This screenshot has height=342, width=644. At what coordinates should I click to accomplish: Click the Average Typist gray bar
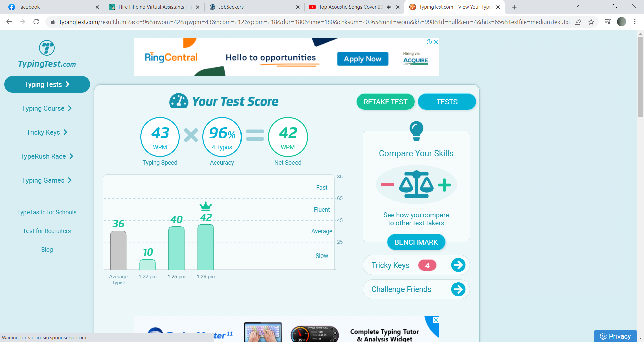pos(118,250)
